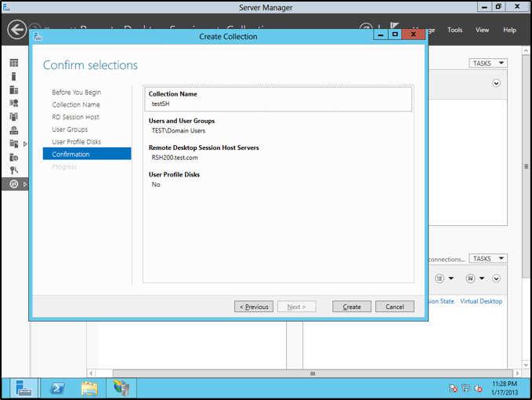
Task: Click the Create button
Action: pos(352,307)
